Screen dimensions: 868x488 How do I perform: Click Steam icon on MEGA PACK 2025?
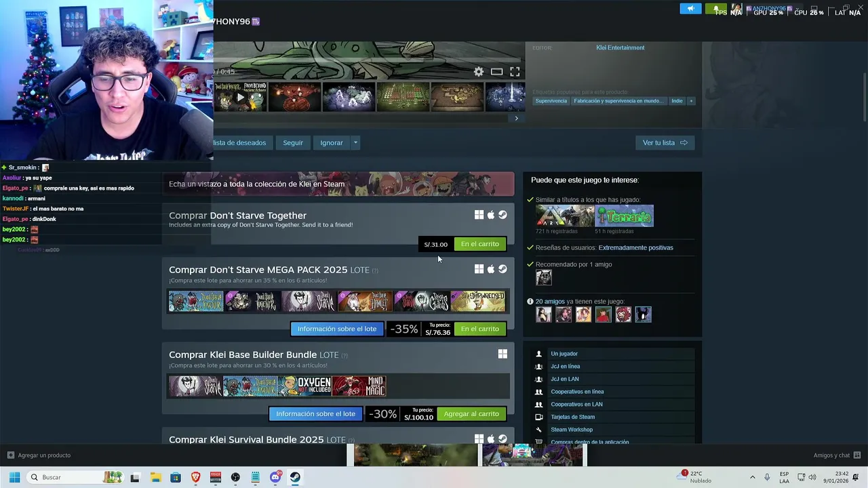(x=502, y=269)
